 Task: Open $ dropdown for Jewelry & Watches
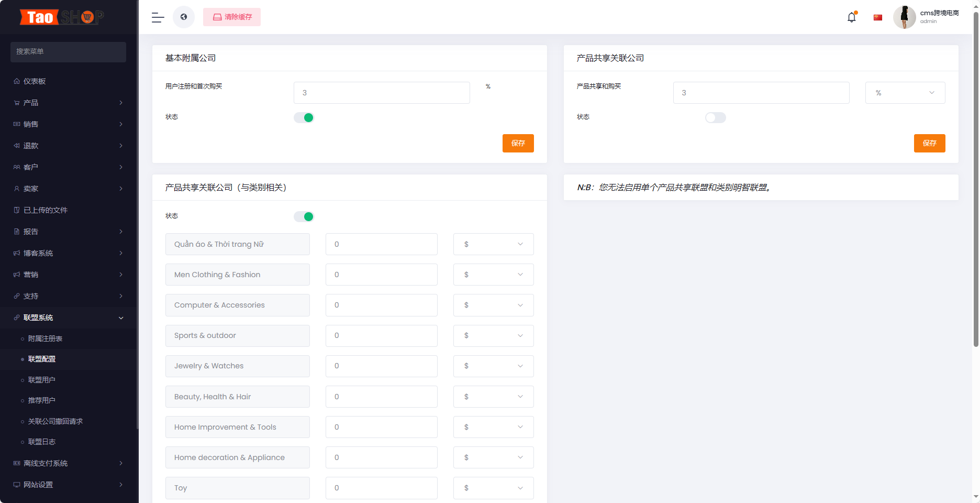tap(493, 366)
